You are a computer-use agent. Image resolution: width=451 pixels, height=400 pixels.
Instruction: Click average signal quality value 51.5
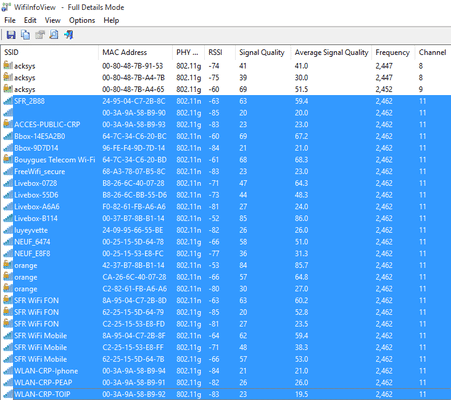coord(301,89)
